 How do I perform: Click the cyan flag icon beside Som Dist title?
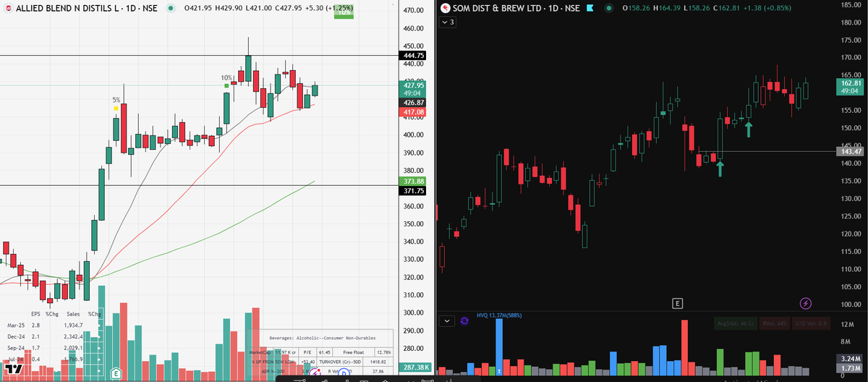(x=590, y=8)
